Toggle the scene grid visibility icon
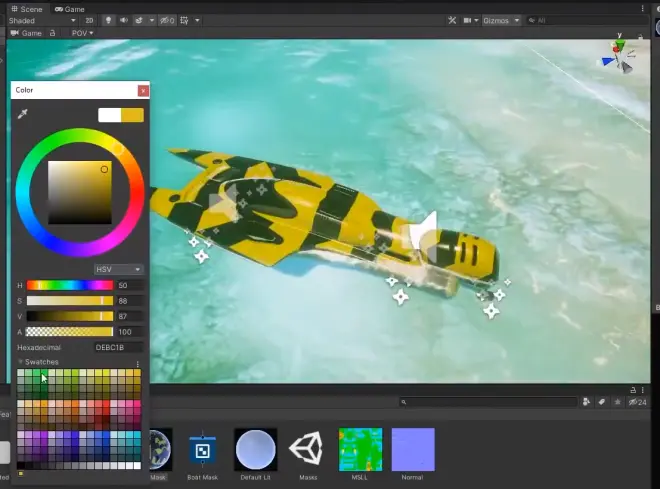The height and width of the screenshot is (489, 660). pos(184,20)
